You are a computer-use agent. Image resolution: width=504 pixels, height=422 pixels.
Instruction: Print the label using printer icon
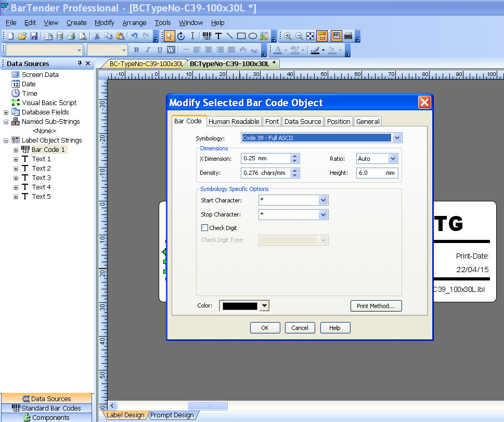click(x=71, y=36)
